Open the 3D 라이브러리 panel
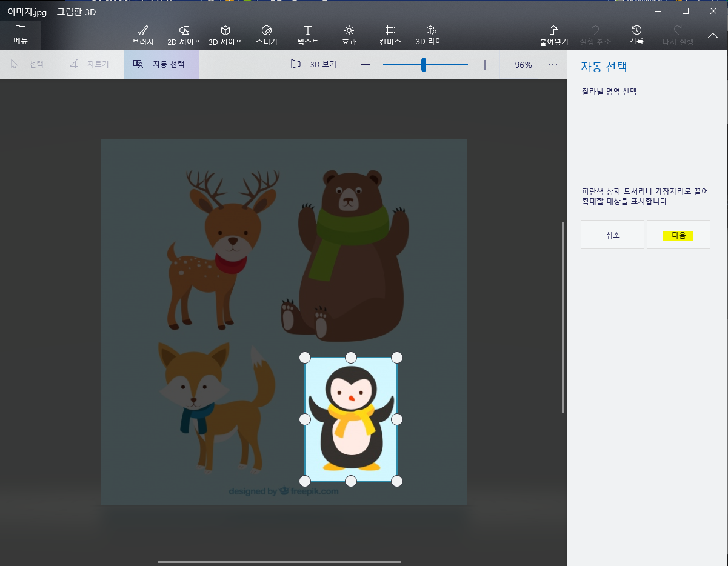 tap(432, 35)
